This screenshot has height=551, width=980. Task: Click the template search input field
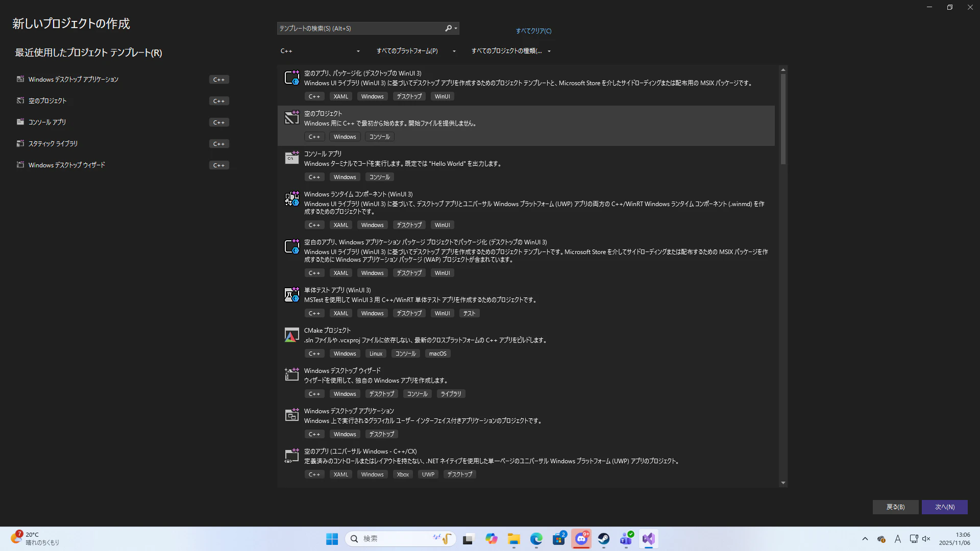click(360, 29)
